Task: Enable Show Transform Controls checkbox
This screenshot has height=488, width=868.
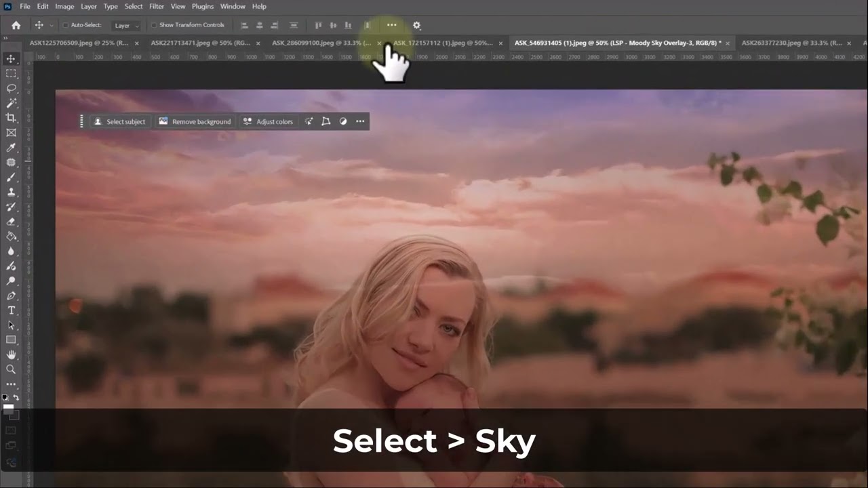Action: (153, 25)
